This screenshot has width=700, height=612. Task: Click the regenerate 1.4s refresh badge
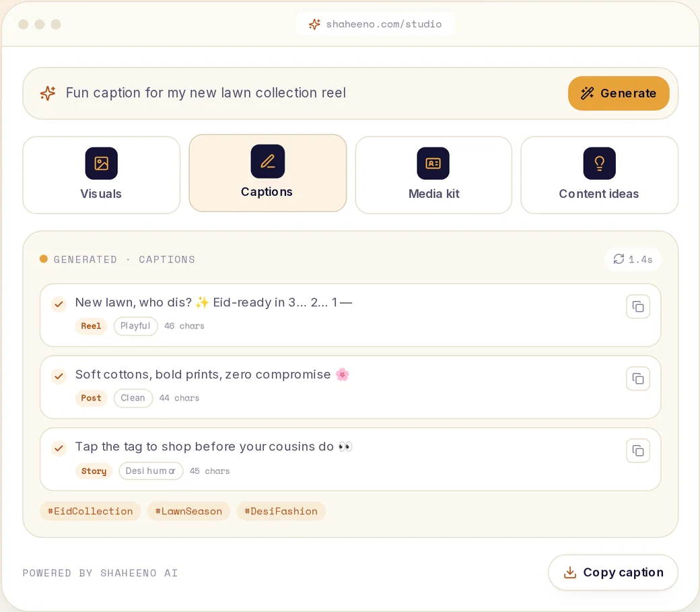[633, 259]
